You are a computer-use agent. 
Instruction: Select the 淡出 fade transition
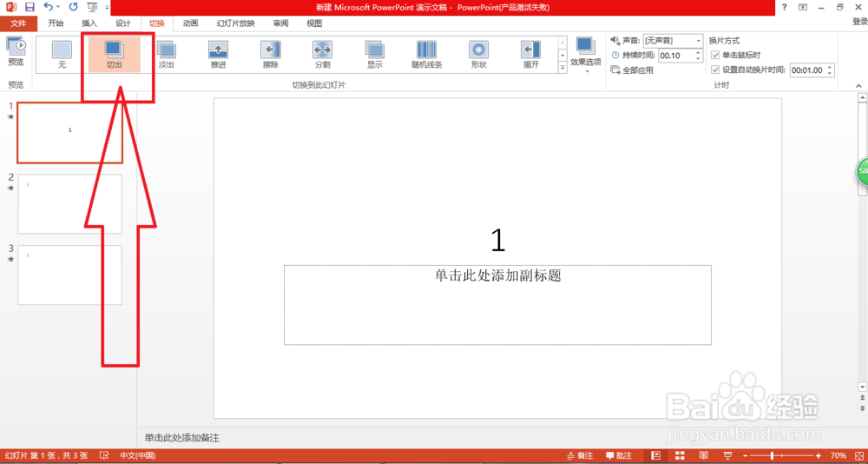(x=166, y=55)
